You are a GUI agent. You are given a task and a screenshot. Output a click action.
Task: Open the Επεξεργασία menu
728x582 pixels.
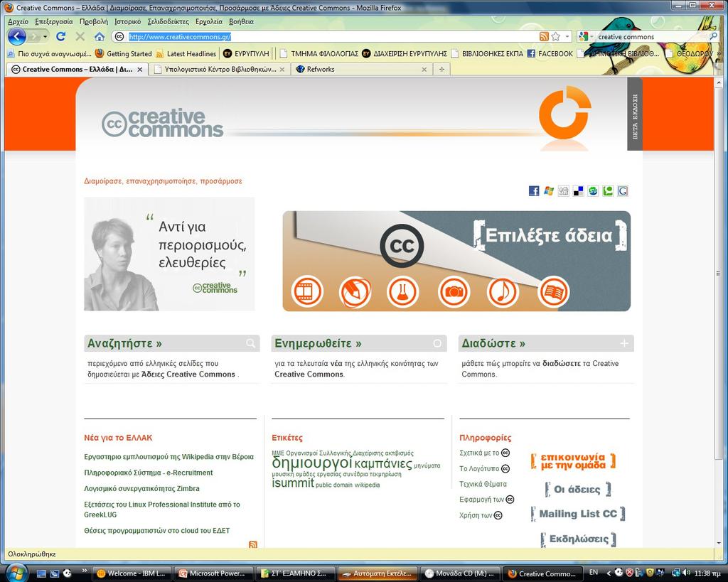[x=54, y=21]
